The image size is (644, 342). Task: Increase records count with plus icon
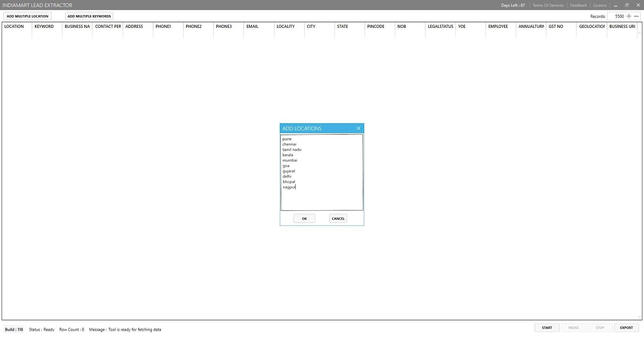coord(628,16)
